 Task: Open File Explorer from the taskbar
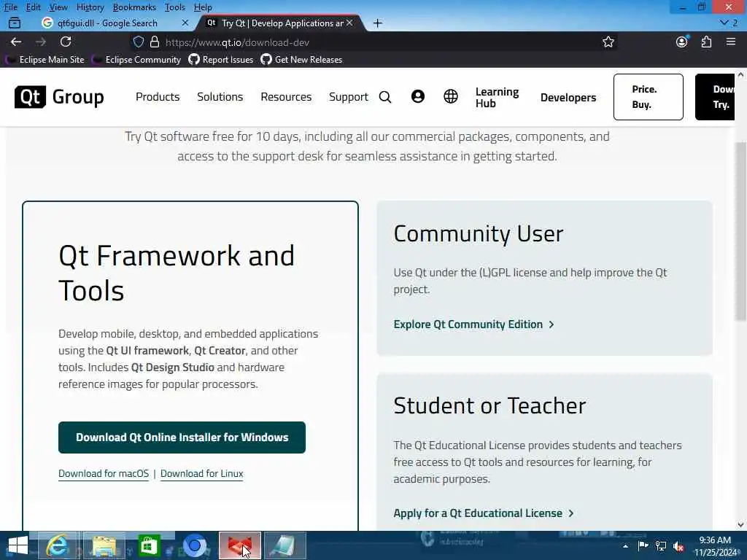point(104,545)
